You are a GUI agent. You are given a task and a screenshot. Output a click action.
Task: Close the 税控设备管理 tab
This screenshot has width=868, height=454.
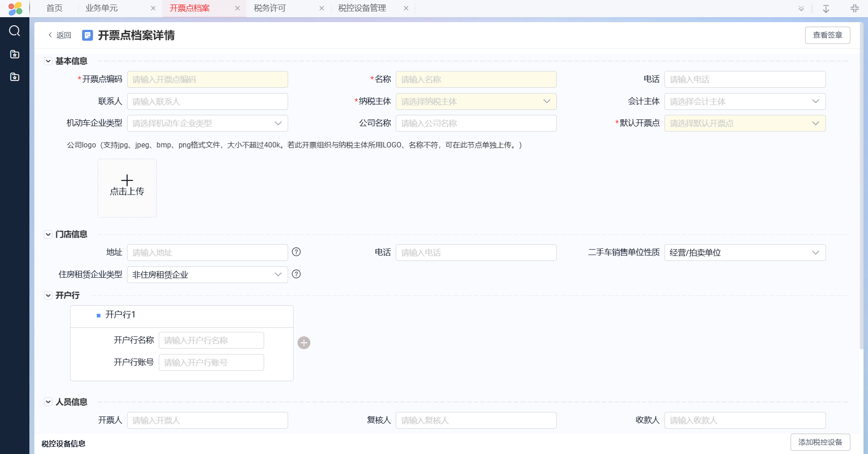tap(406, 8)
